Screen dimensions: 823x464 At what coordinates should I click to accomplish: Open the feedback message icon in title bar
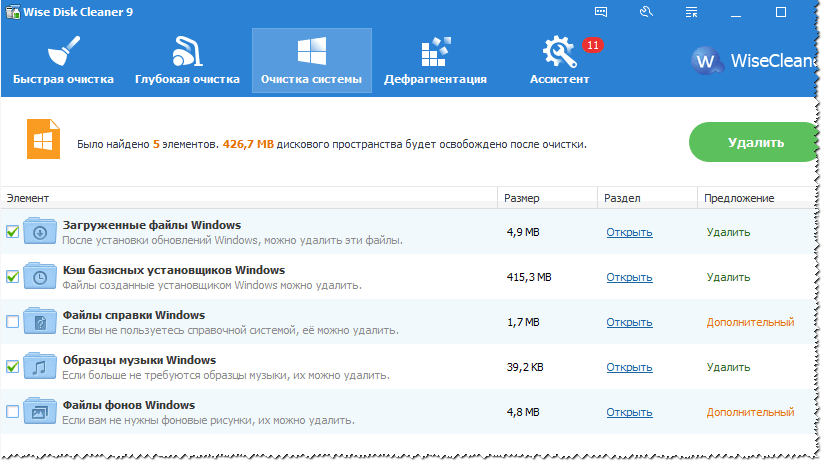[x=601, y=12]
